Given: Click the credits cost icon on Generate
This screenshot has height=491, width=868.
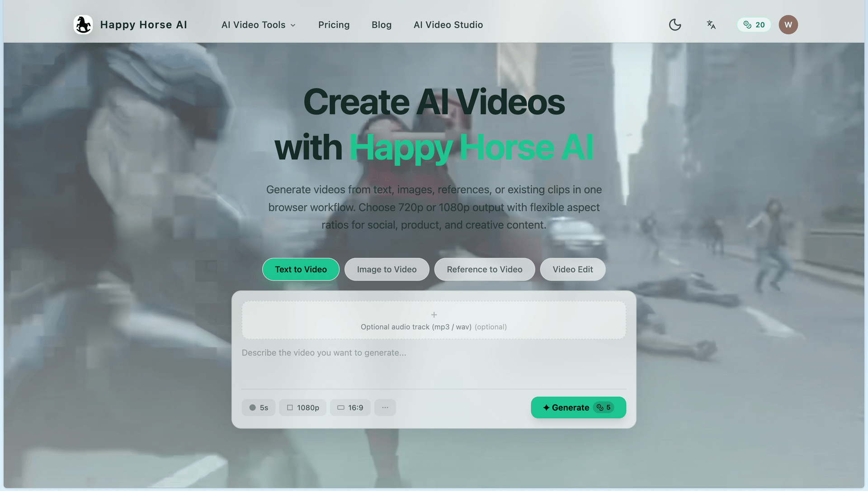Looking at the screenshot, I should point(600,407).
